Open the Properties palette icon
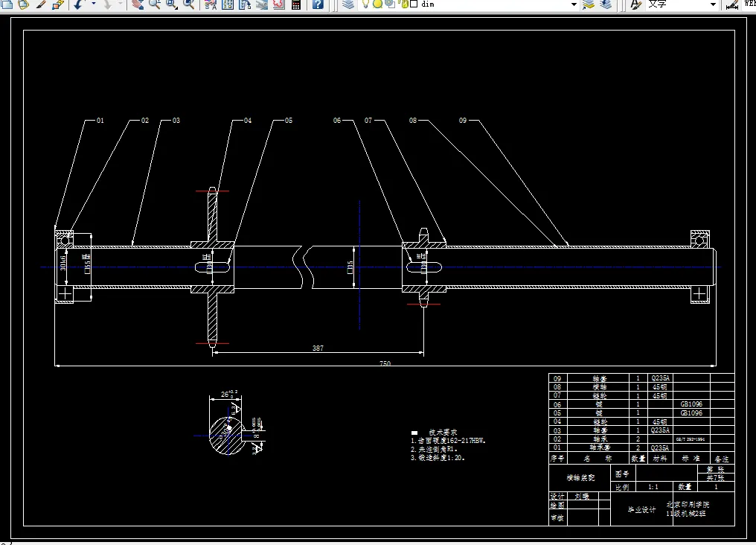The width and height of the screenshot is (756, 545). click(211, 4)
